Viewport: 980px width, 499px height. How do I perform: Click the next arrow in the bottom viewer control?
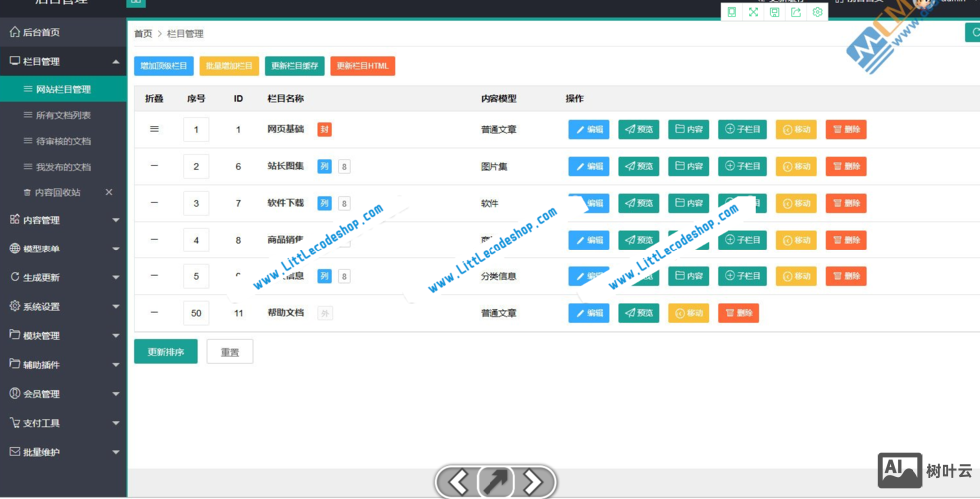[x=533, y=481]
